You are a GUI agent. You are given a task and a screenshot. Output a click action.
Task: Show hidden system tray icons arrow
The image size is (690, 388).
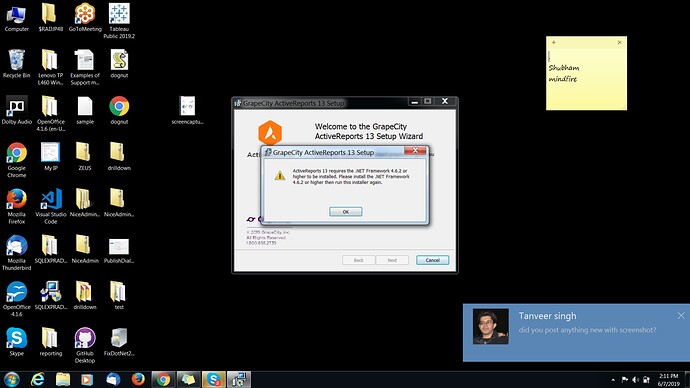pos(613,380)
